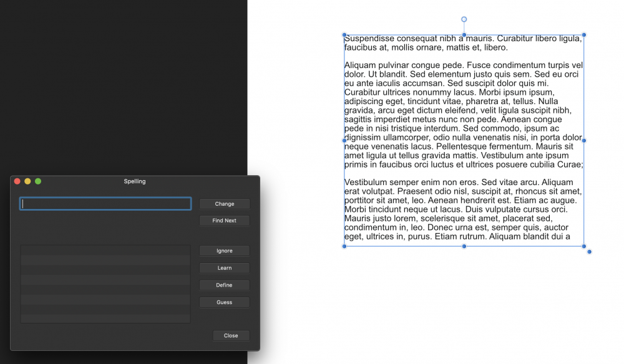Click the middle-right resize handle of the text frame
This screenshot has width=624, height=364.
coord(583,140)
